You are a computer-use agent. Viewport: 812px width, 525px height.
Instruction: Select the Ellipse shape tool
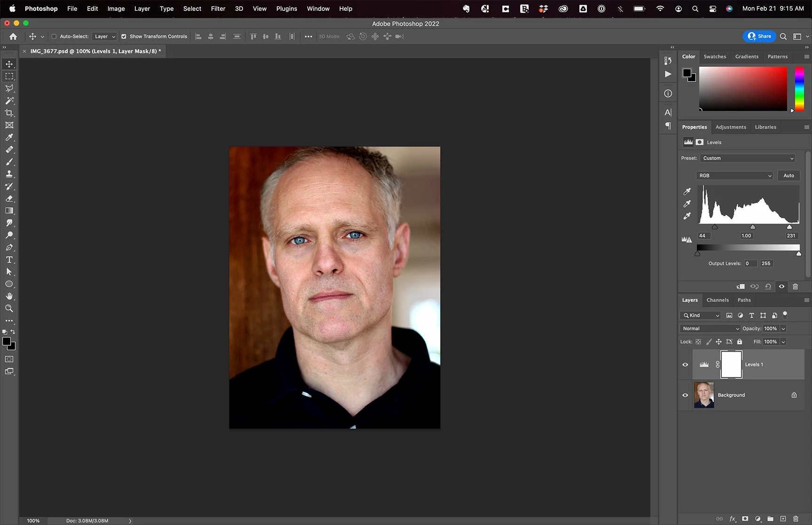pos(9,284)
